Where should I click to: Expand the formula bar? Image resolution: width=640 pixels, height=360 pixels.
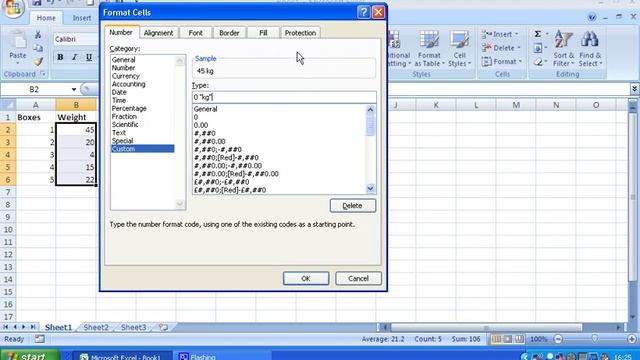pyautogui.click(x=634, y=89)
